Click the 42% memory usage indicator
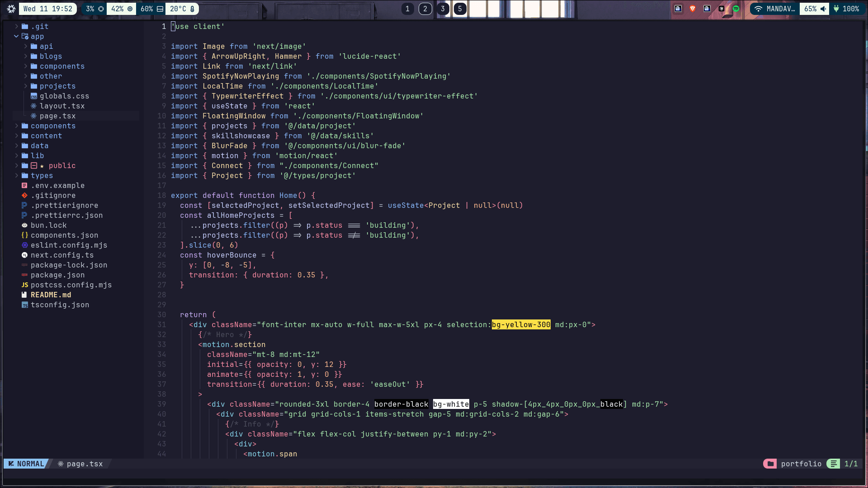The image size is (868, 488). click(118, 9)
